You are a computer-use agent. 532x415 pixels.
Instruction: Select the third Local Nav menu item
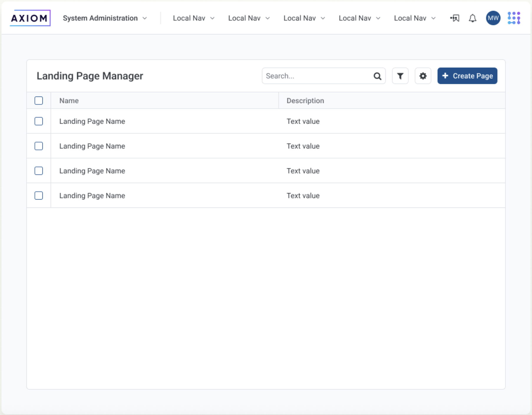pyautogui.click(x=299, y=18)
